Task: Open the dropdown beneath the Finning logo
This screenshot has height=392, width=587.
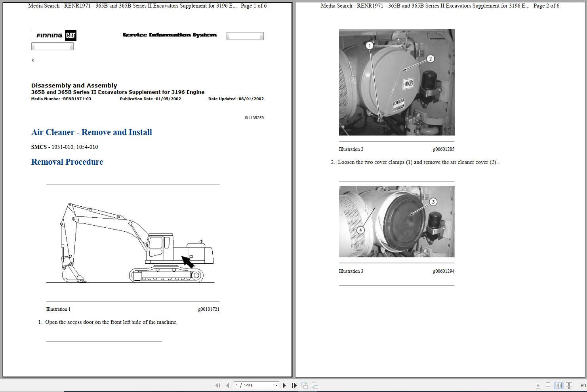Action: click(52, 46)
